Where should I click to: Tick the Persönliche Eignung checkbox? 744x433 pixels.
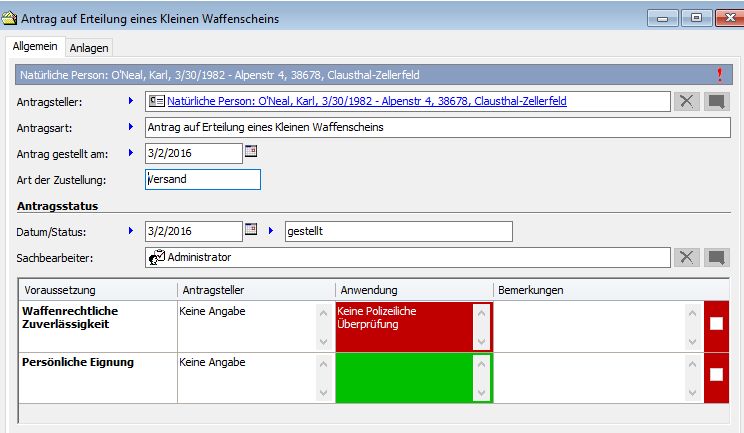[x=716, y=374]
